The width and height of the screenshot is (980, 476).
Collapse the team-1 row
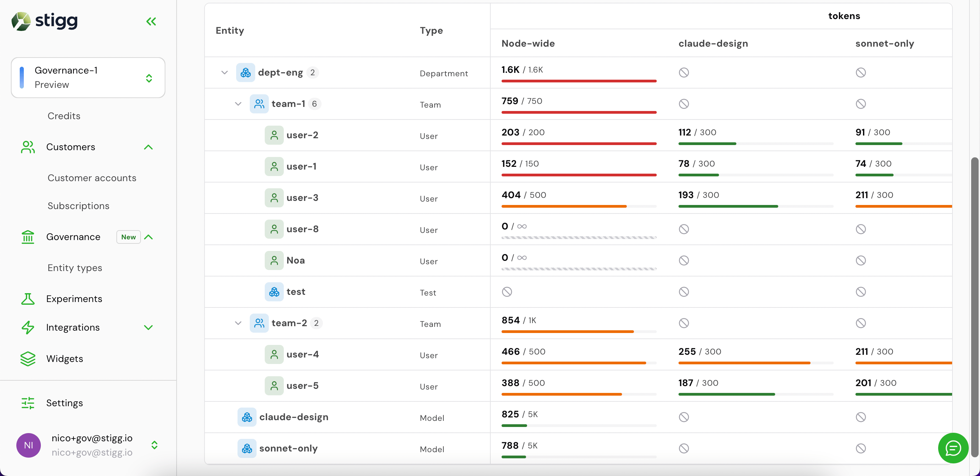point(238,104)
